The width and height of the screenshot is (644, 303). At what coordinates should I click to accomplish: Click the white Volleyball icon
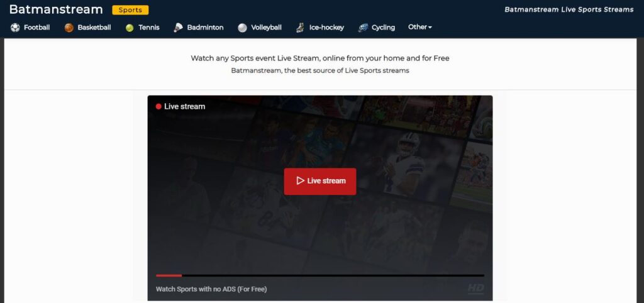tap(243, 28)
